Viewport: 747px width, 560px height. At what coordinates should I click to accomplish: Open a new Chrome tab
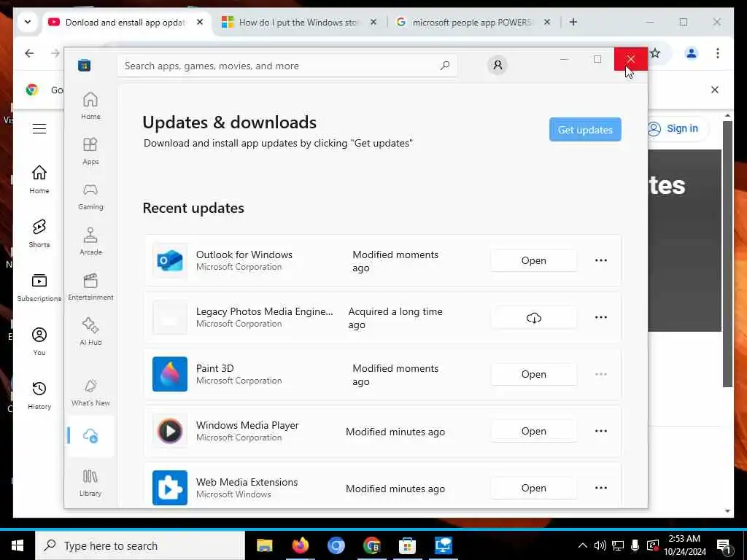coord(573,22)
